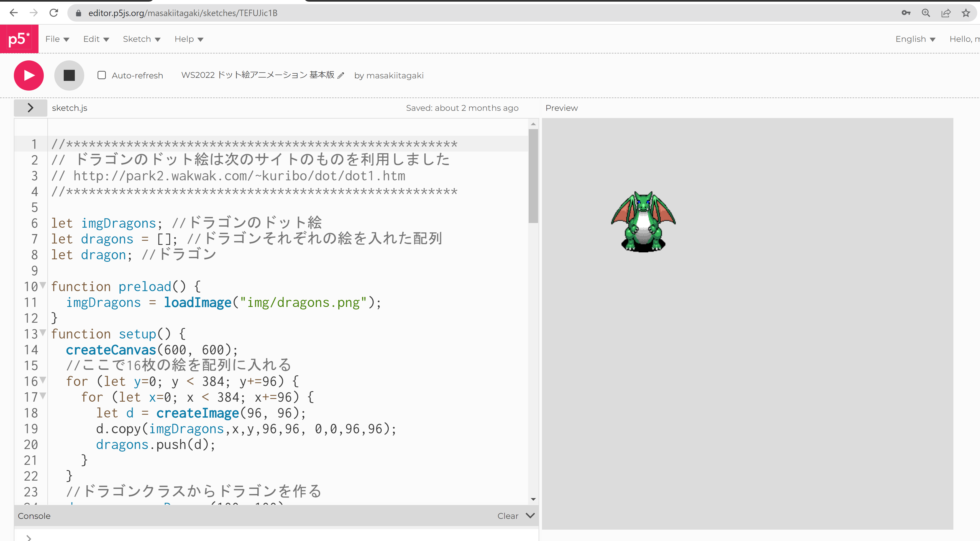This screenshot has width=980, height=541.
Task: Click the pencil icon to rename sketch
Action: coord(341,75)
